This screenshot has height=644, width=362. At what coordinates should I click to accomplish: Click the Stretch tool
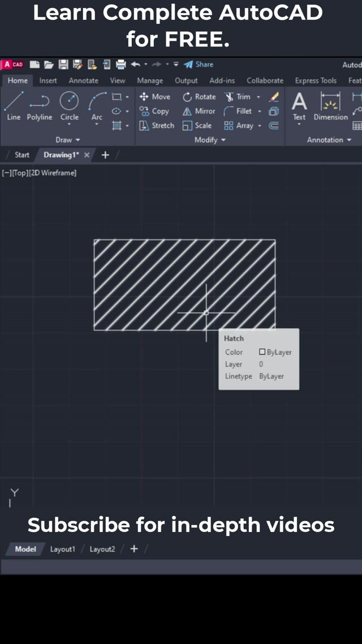(x=157, y=126)
